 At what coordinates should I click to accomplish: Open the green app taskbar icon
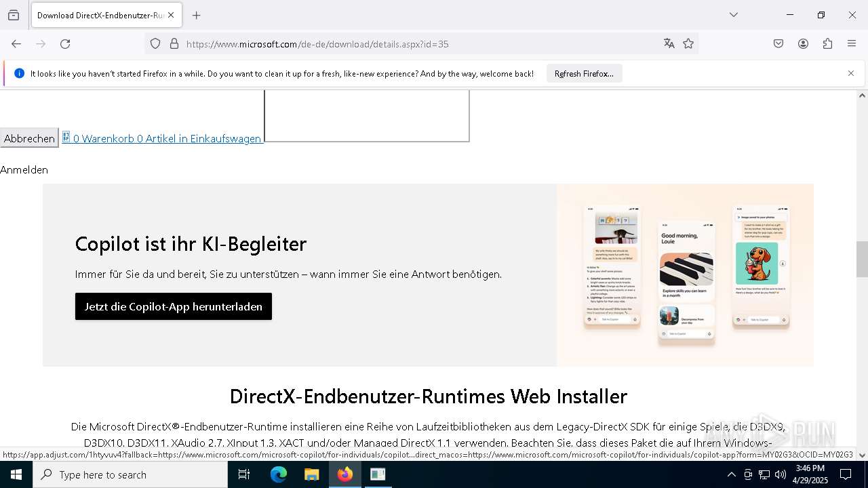click(x=378, y=474)
